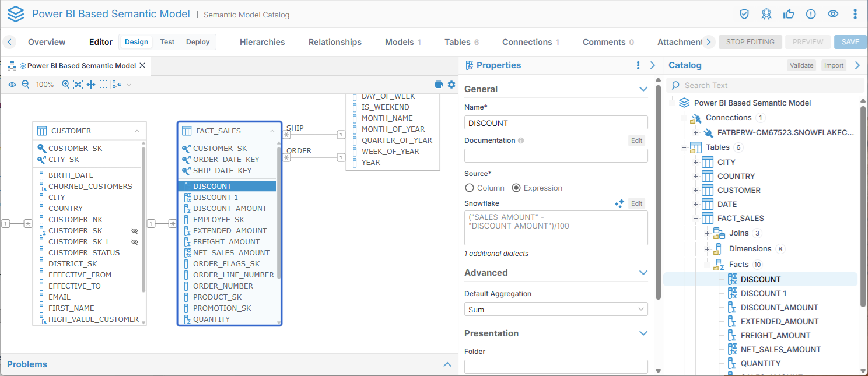Image resolution: width=868 pixels, height=376 pixels.
Task: Expand the Joins node under FACT_SALES
Action: click(x=707, y=233)
